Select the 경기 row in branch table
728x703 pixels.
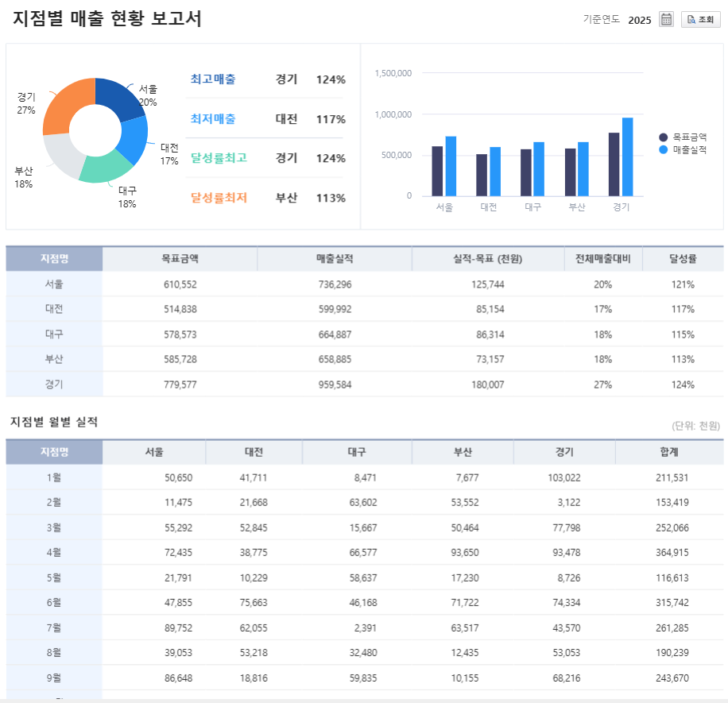pos(364,384)
